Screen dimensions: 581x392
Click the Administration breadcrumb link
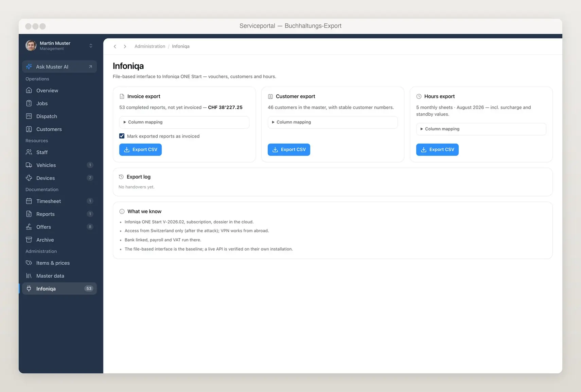[x=150, y=46]
